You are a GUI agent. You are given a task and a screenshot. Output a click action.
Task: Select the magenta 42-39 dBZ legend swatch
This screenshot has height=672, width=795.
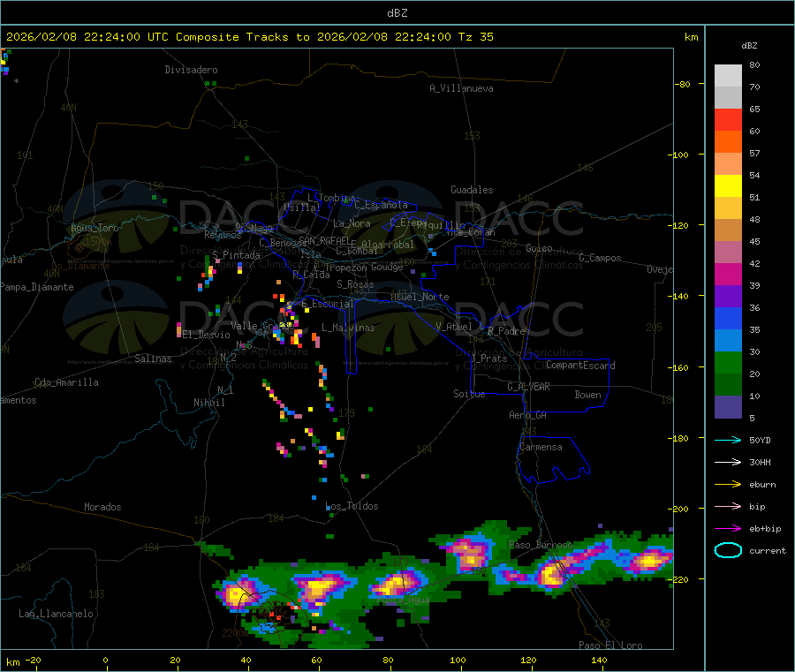click(728, 274)
